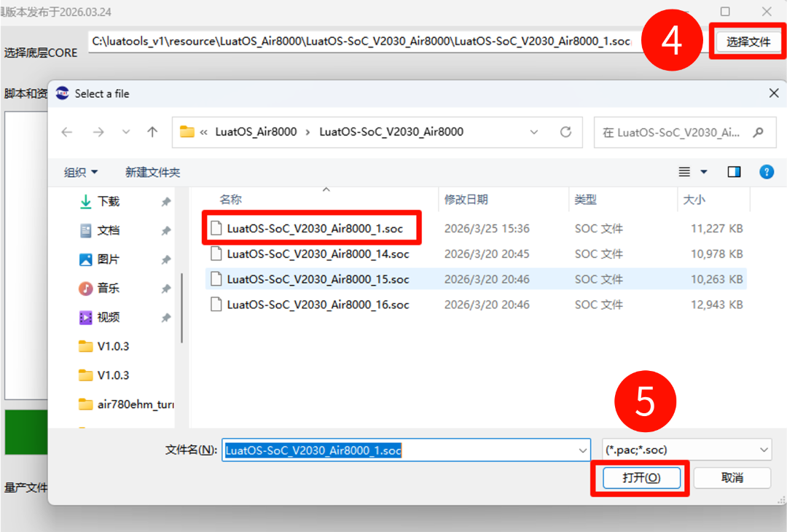
Task: Open the Help question mark icon
Action: point(767,172)
